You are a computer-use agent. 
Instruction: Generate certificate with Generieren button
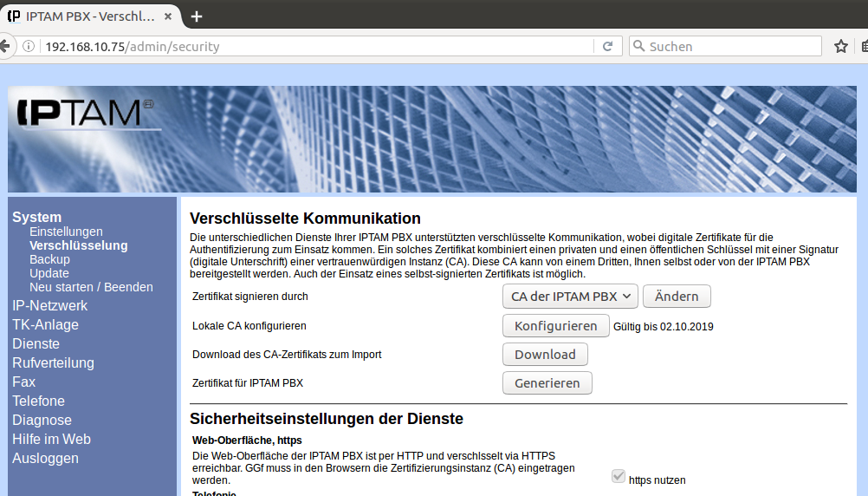(x=547, y=383)
